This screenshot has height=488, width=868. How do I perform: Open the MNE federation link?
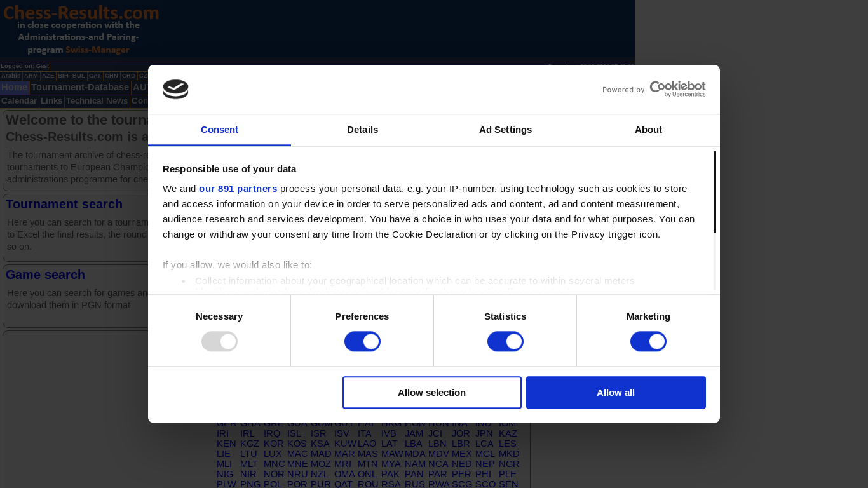tap(297, 464)
